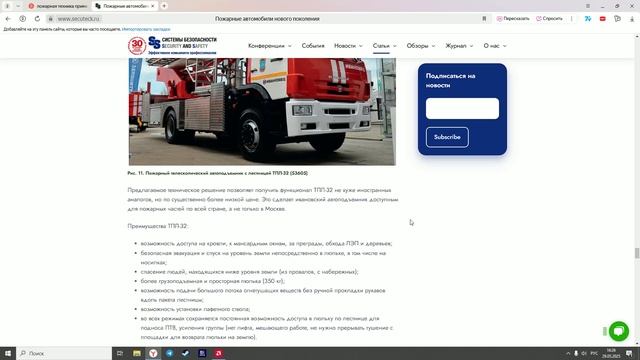640x360 pixels.
Task: Close the active 'Пожарные автомобили' tab
Action: tap(153, 6)
